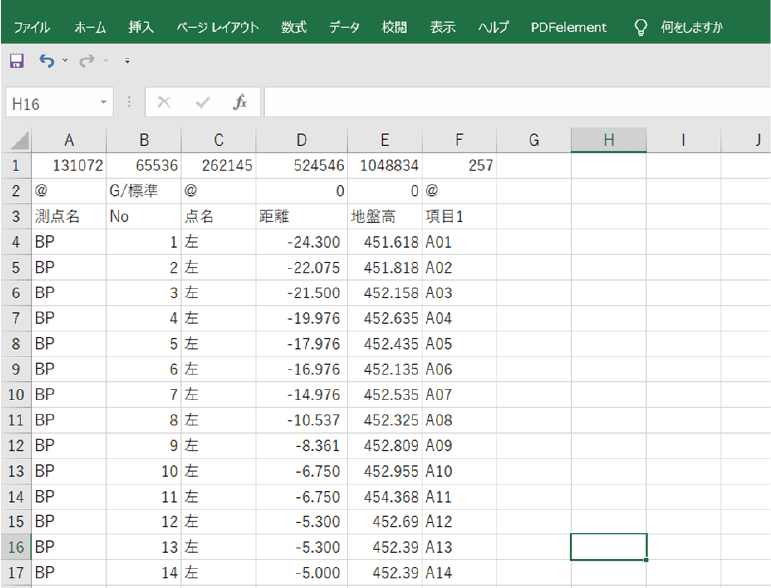Screen dimensions: 771x588
Task: Select column A header
Action: click(x=69, y=141)
